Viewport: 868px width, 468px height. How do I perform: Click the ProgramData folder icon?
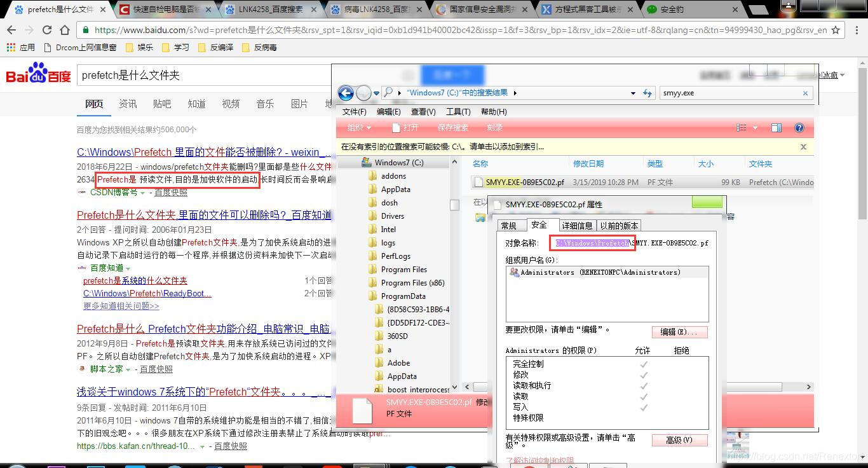click(x=373, y=296)
